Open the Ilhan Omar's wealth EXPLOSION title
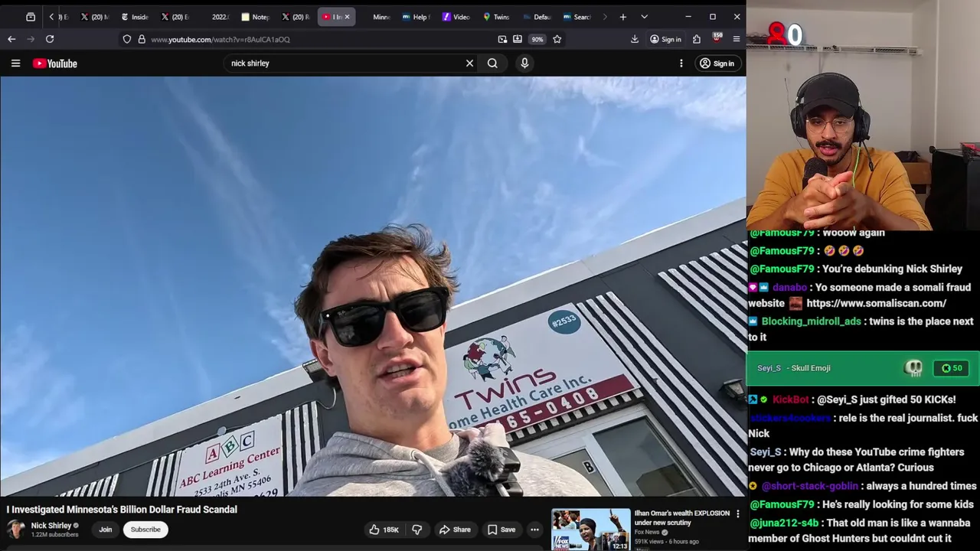980x551 pixels. (681, 518)
